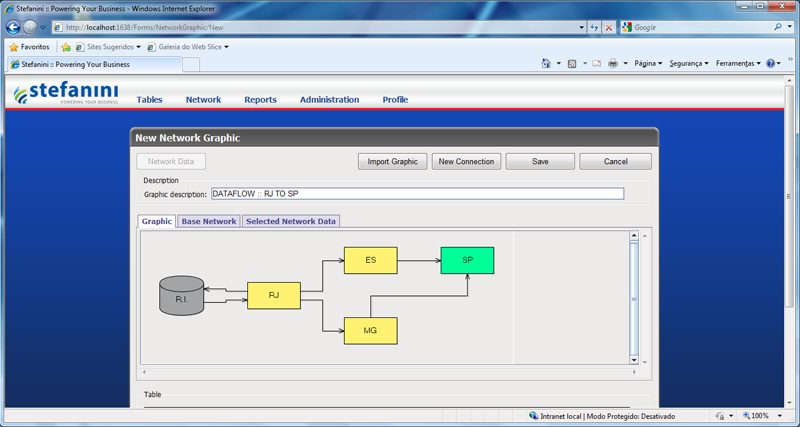Image resolution: width=800 pixels, height=427 pixels.
Task: Switch to the Selected Network Data tab
Action: 291,221
